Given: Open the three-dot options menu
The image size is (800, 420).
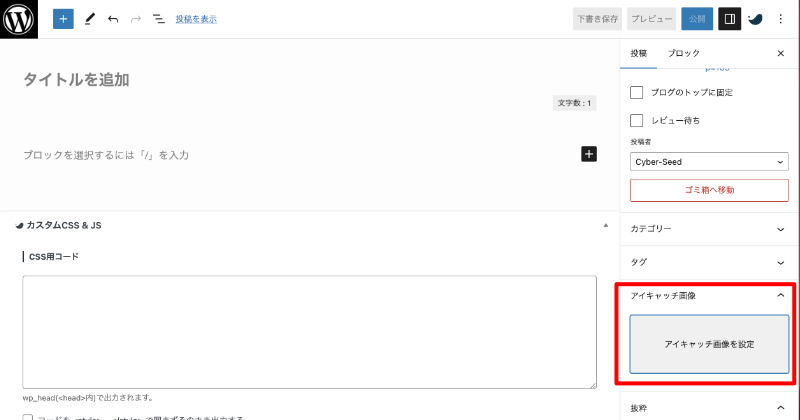Looking at the screenshot, I should click(x=780, y=19).
